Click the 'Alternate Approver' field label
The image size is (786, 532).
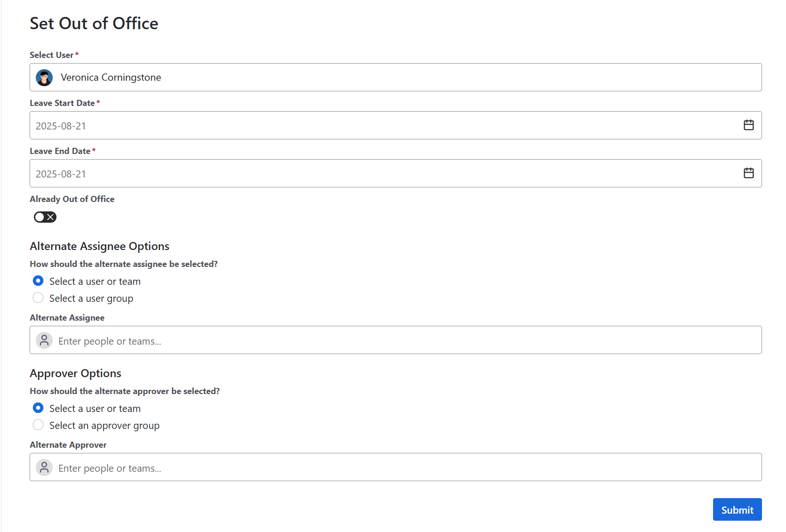(68, 445)
